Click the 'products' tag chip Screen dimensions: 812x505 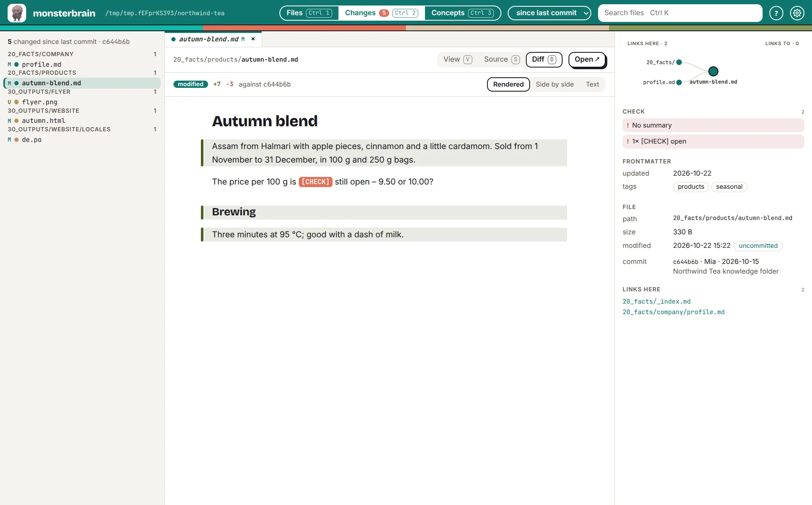(691, 187)
